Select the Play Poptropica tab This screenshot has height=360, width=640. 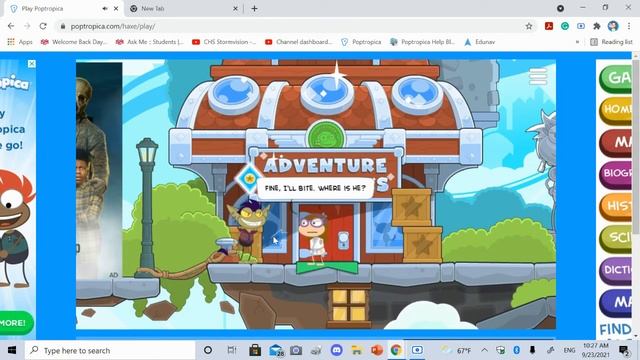[62, 8]
